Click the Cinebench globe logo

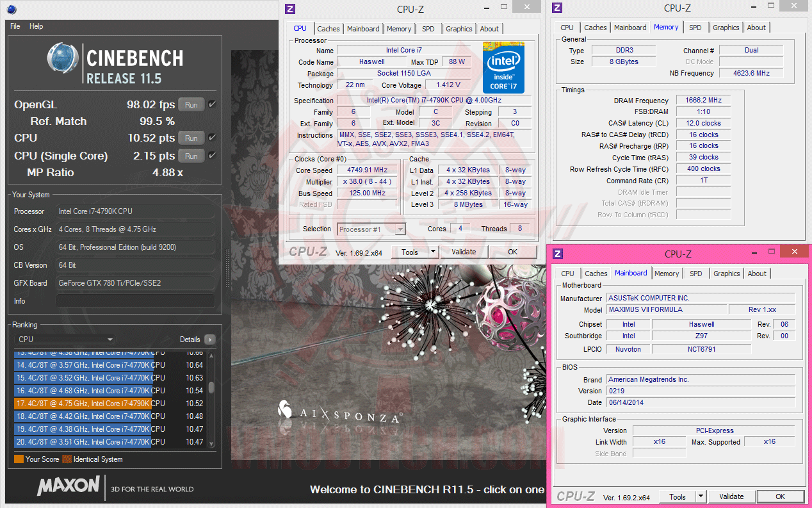click(x=63, y=59)
